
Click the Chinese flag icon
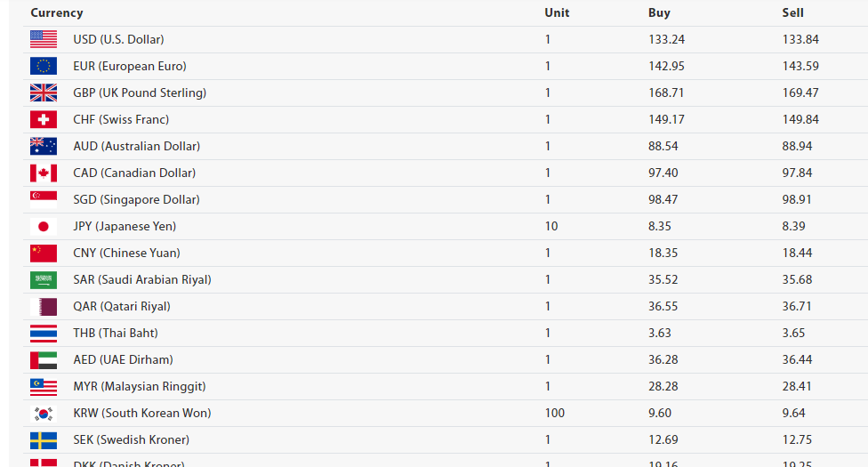44,253
